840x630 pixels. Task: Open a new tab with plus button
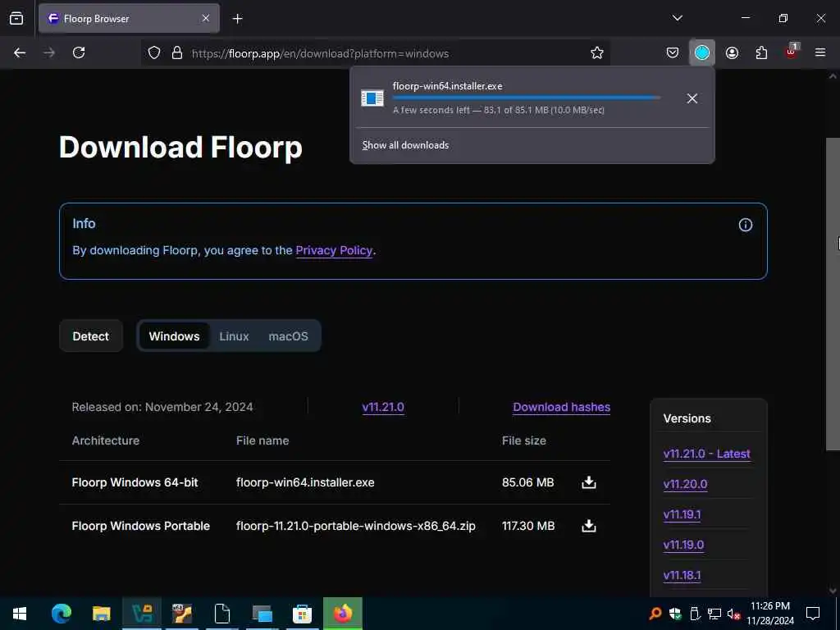point(237,19)
